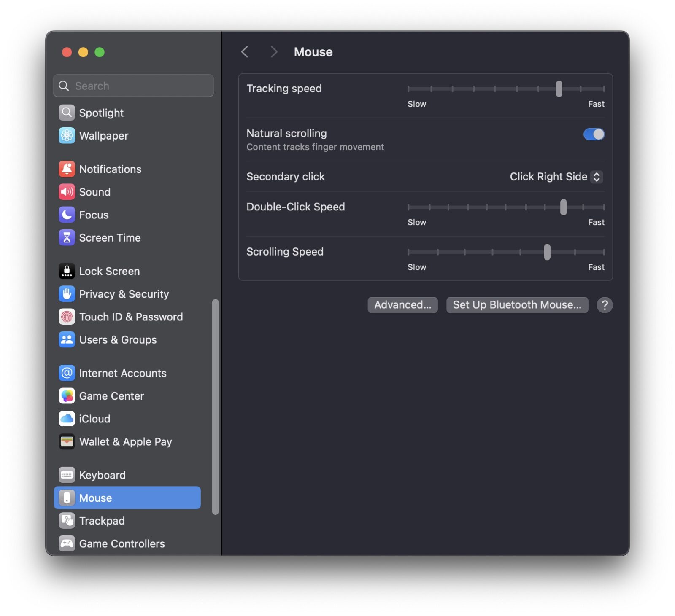Open Screen Time via hourglass icon
Viewport: 675px width, 616px height.
click(x=67, y=238)
